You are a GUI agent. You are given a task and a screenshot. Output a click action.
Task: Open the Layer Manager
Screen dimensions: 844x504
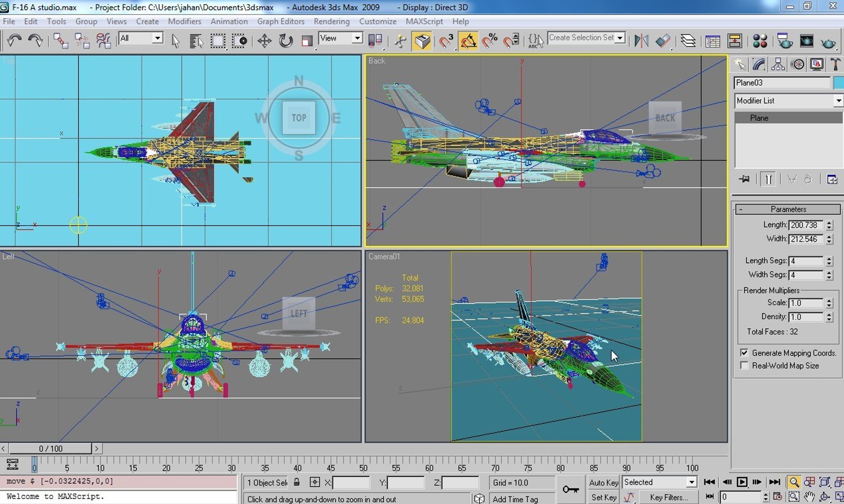pos(688,41)
